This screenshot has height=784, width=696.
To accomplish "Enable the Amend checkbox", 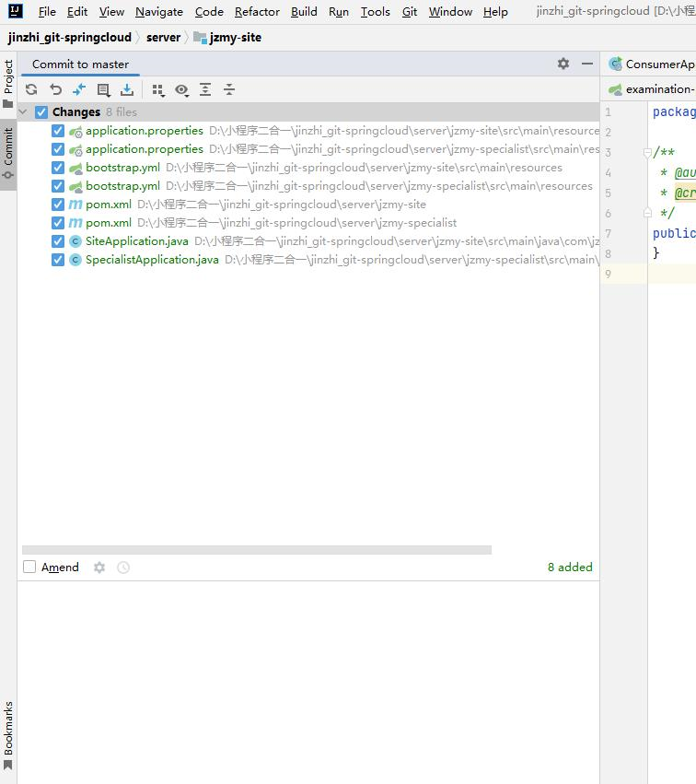I will [29, 567].
